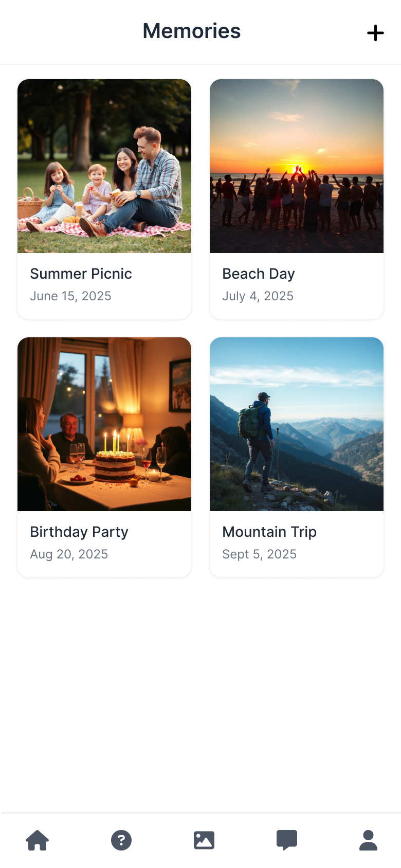The width and height of the screenshot is (401, 868).
Task: Tap the Memories page heading
Action: pyautogui.click(x=192, y=31)
